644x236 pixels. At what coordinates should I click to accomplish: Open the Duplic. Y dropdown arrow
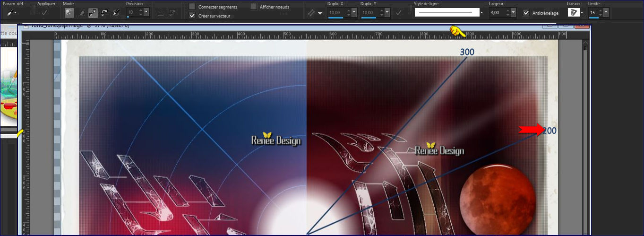pos(386,12)
